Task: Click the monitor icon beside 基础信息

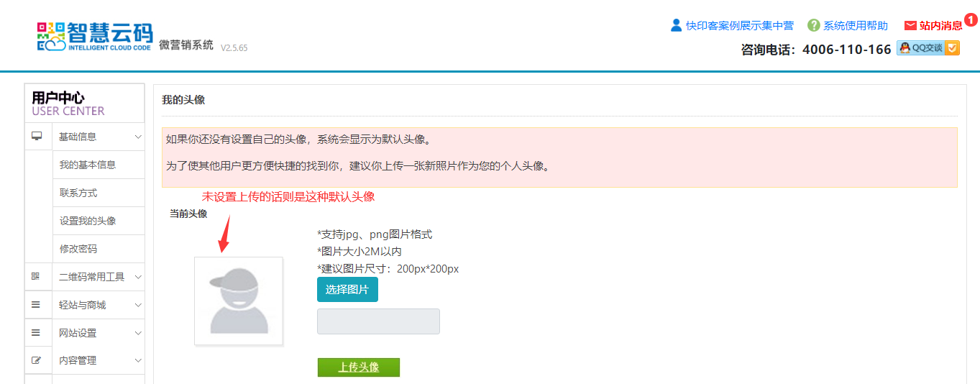Action: pyautogui.click(x=37, y=136)
